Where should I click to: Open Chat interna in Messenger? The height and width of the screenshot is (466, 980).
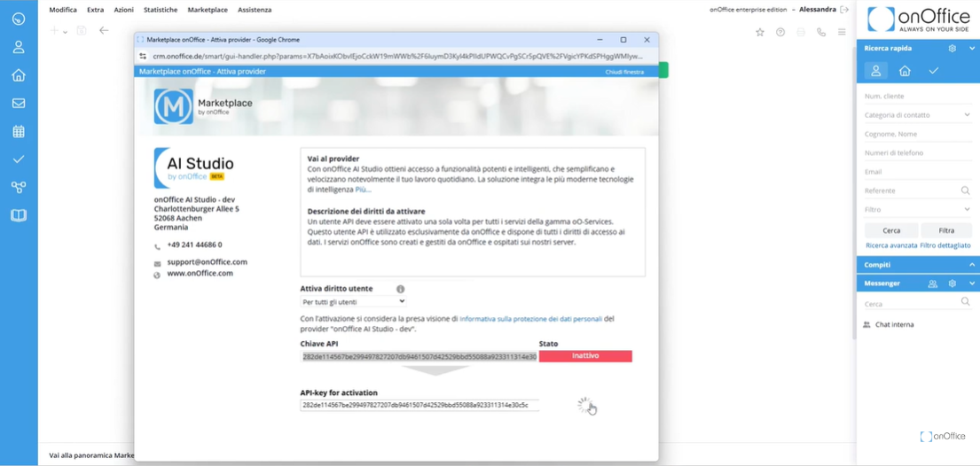click(x=894, y=325)
